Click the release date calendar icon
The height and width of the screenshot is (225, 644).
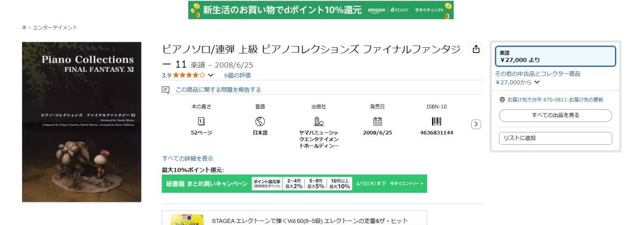(377, 121)
